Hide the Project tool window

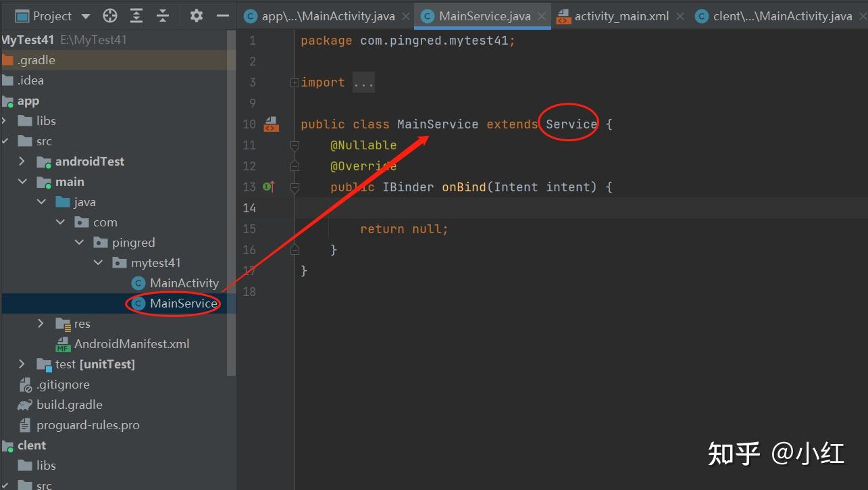pyautogui.click(x=223, y=16)
